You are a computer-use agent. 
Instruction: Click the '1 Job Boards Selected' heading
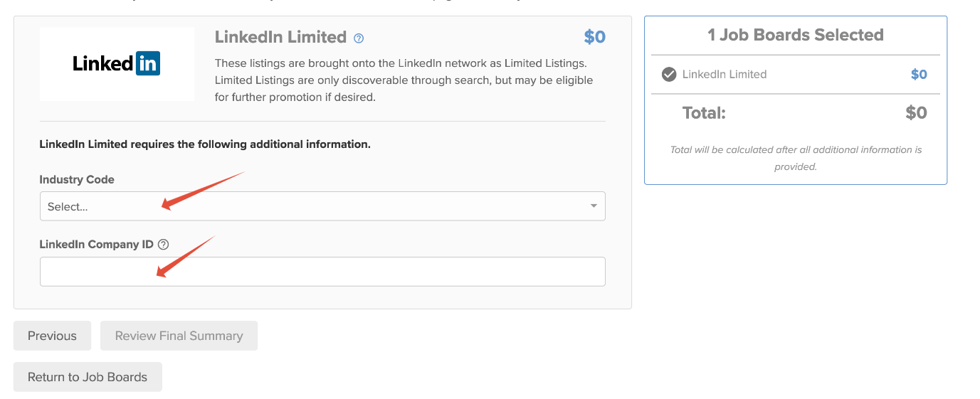click(x=795, y=35)
